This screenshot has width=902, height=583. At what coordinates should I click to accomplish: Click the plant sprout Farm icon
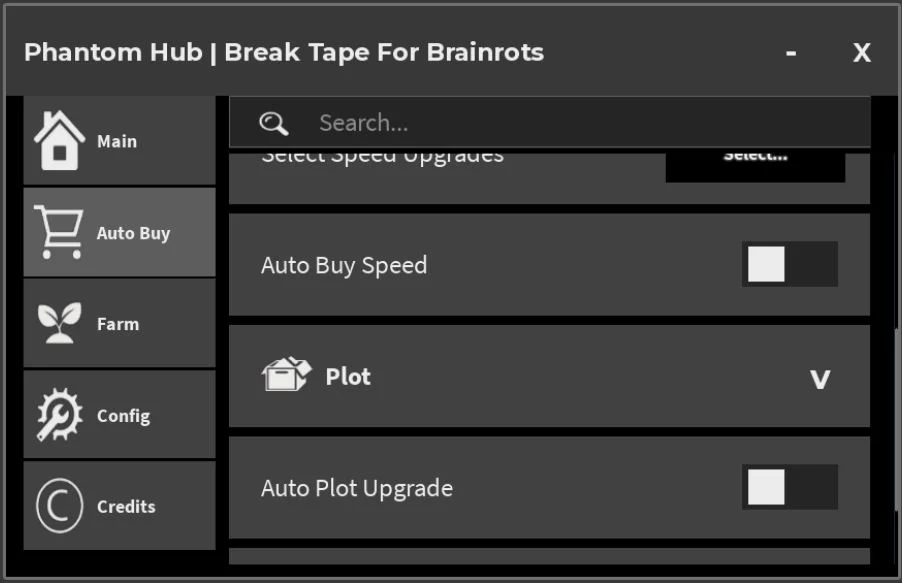click(59, 323)
